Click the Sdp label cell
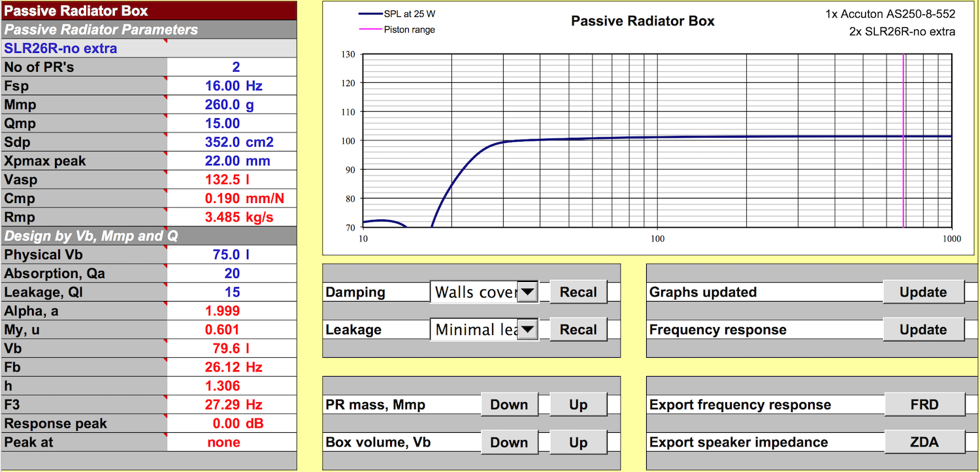The width and height of the screenshot is (980, 472). tap(84, 142)
